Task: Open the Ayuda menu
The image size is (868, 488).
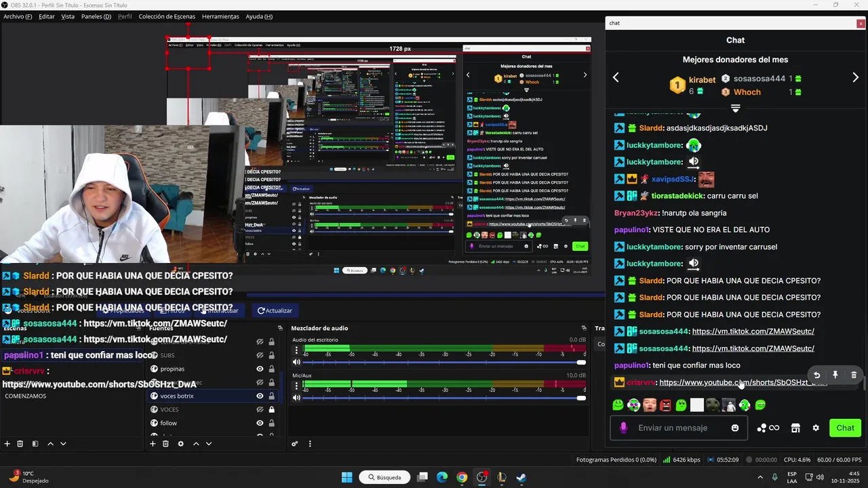Action: (259, 16)
